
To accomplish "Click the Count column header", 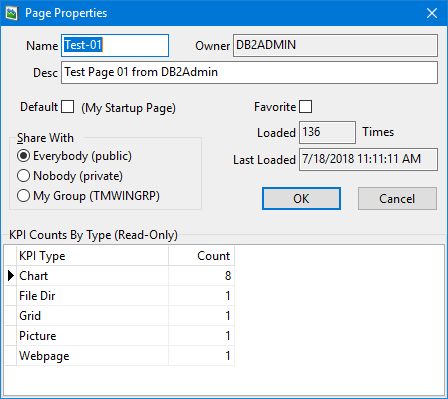I will (202, 256).
